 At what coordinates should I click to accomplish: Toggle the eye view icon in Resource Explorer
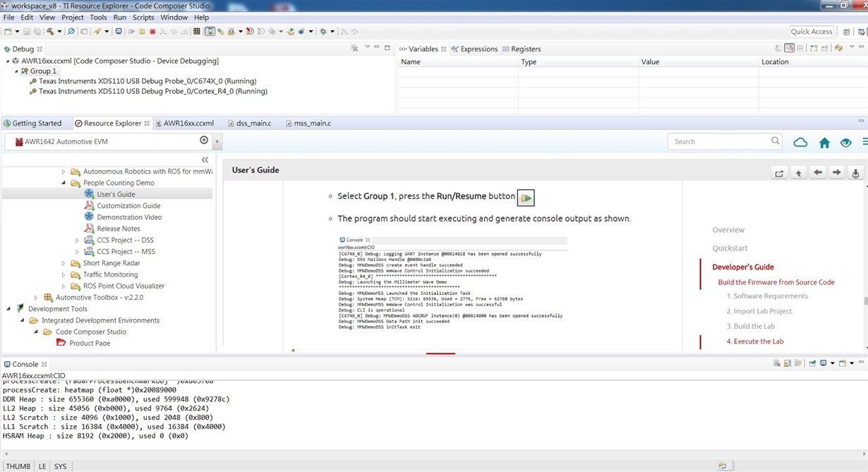pos(845,143)
